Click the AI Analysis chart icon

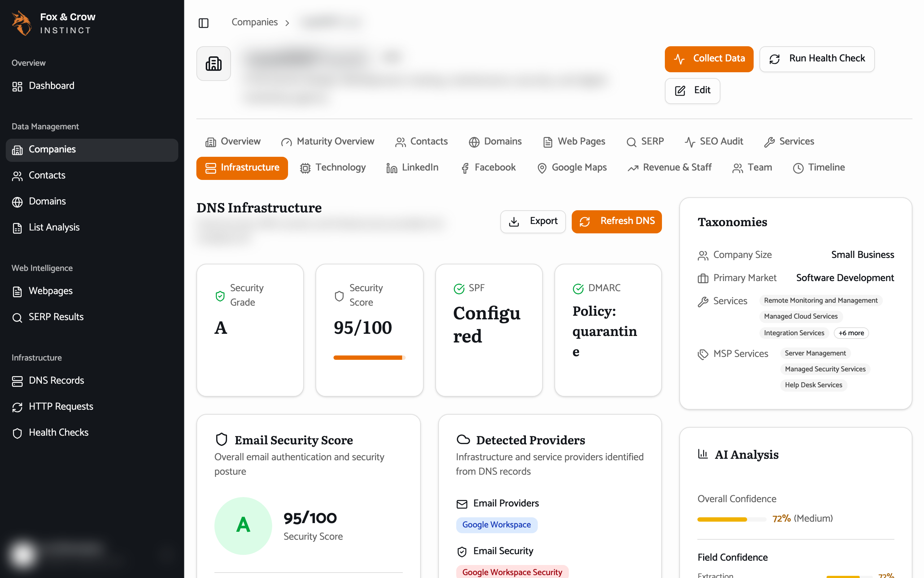coord(703,454)
